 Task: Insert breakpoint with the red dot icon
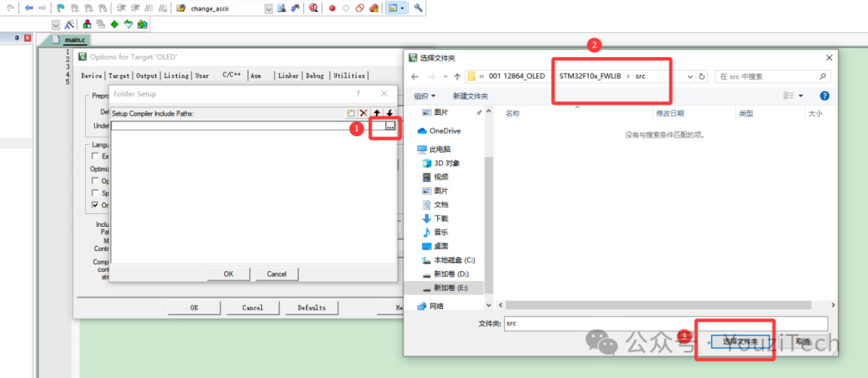point(332,8)
